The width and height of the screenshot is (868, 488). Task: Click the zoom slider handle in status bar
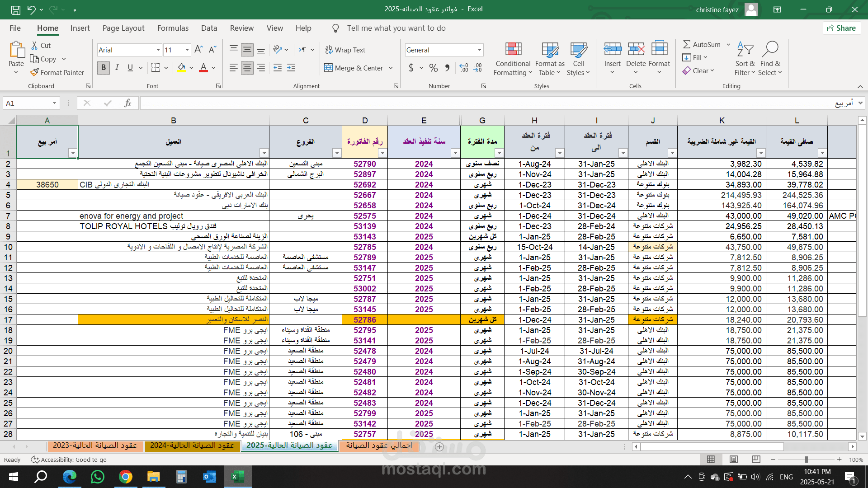click(806, 460)
